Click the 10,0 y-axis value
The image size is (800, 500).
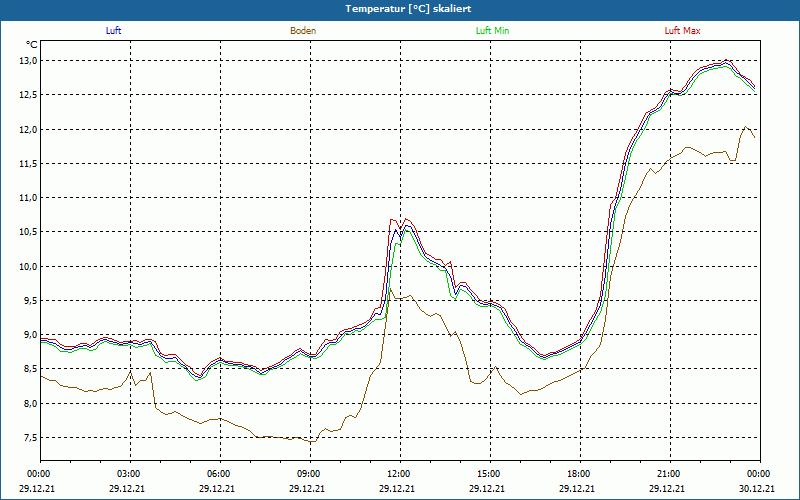click(29, 266)
